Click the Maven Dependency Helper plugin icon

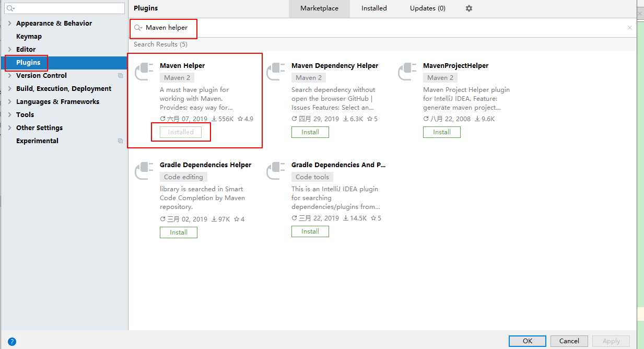tap(276, 72)
